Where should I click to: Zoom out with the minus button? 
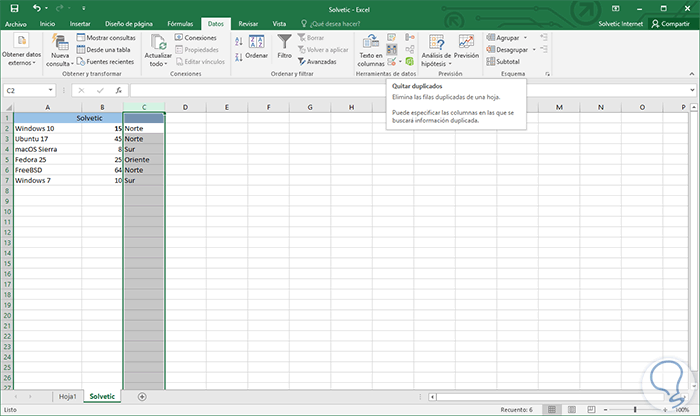(x=605, y=409)
